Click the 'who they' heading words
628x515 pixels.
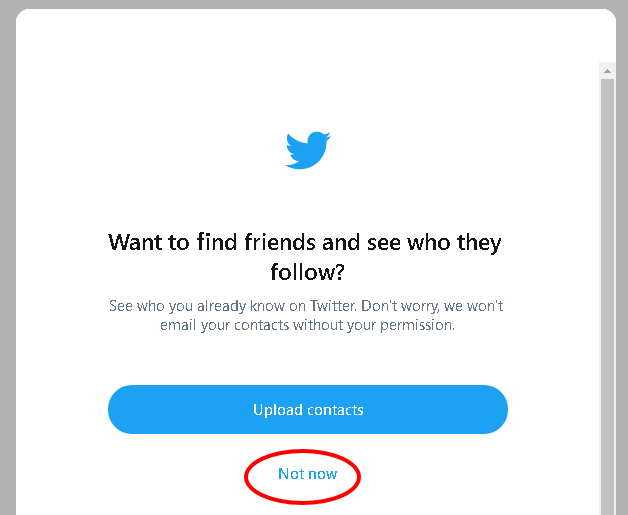pyautogui.click(x=454, y=243)
